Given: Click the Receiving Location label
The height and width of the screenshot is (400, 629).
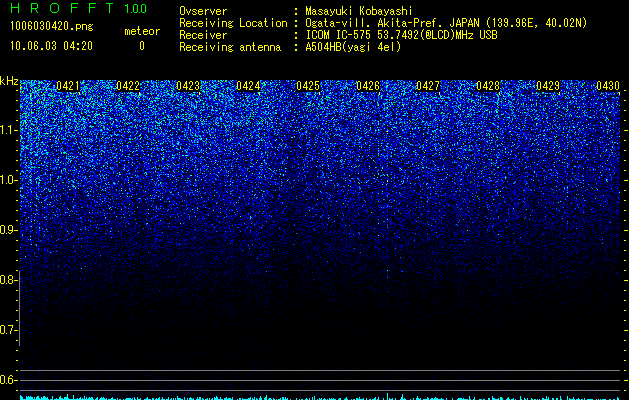Looking at the screenshot, I should [x=233, y=23].
